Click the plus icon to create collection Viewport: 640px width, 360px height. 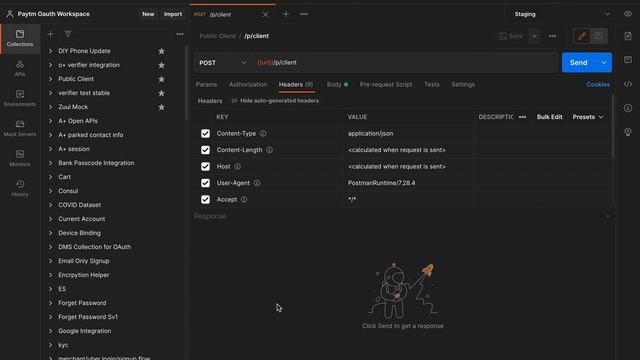click(x=51, y=34)
